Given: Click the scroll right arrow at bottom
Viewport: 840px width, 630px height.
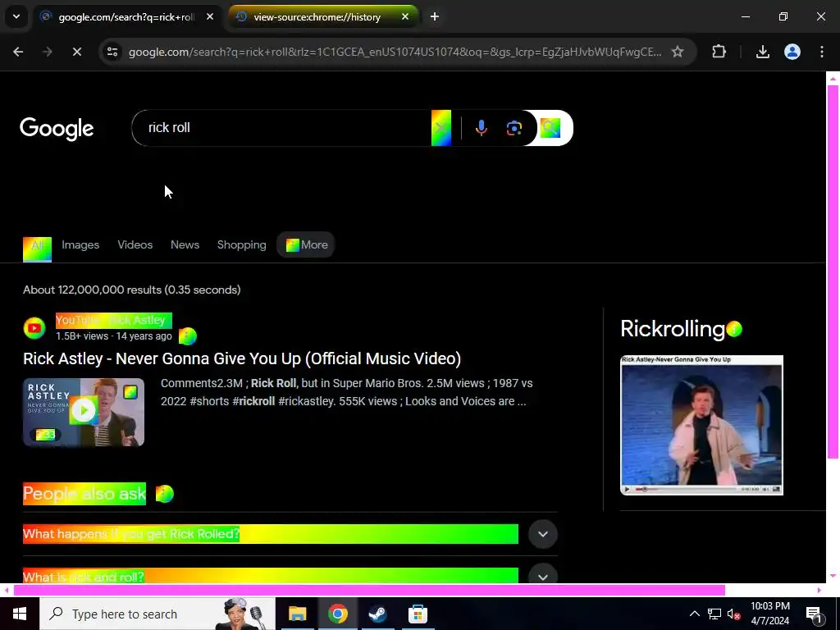Looking at the screenshot, I should click(x=819, y=591).
